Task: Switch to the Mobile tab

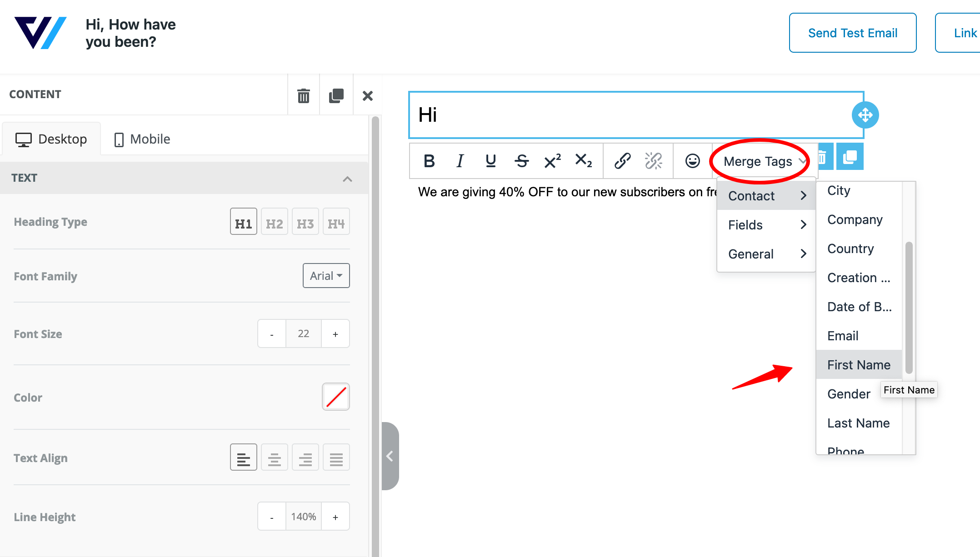Action: [142, 139]
